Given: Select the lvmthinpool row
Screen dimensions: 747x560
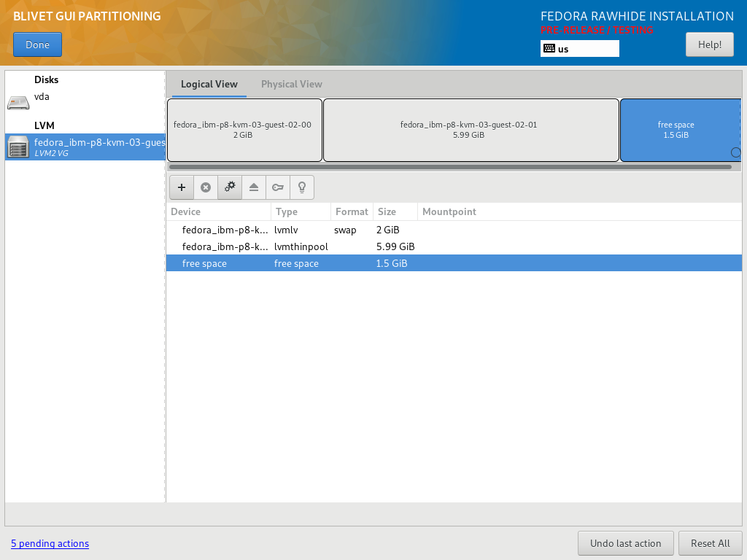Looking at the screenshot, I should coord(454,246).
